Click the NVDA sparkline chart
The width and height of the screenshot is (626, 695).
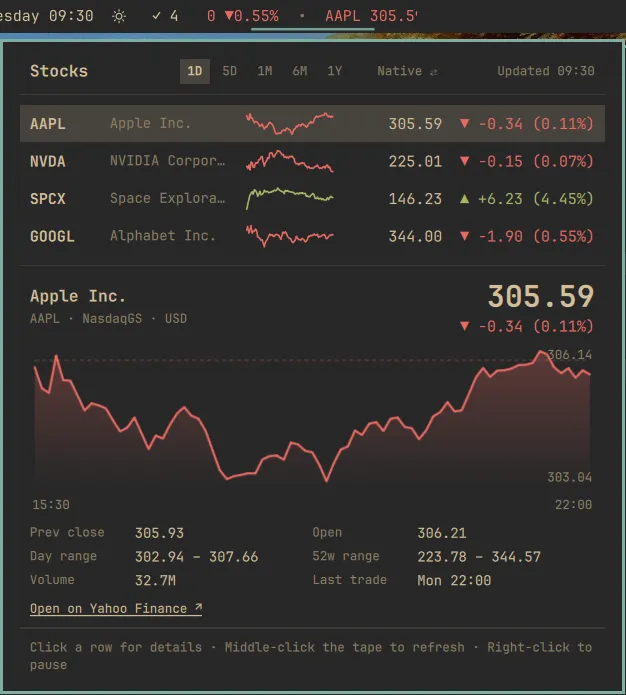click(290, 161)
